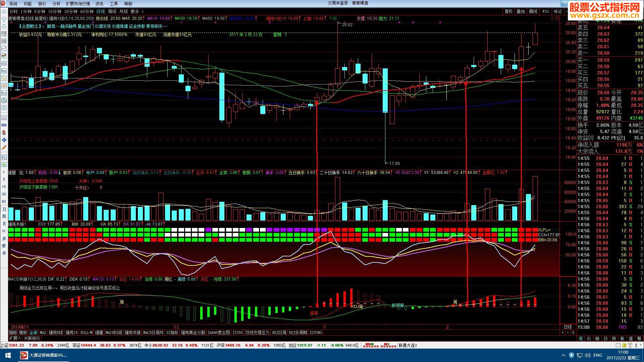Click the F12 sidebar icon

click(x=4, y=93)
